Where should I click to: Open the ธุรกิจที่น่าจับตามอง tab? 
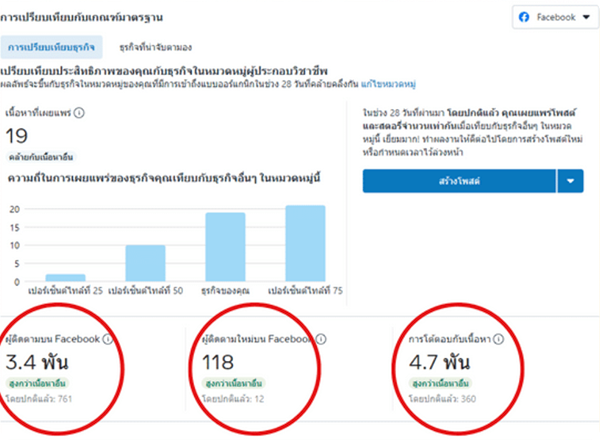tap(155, 47)
